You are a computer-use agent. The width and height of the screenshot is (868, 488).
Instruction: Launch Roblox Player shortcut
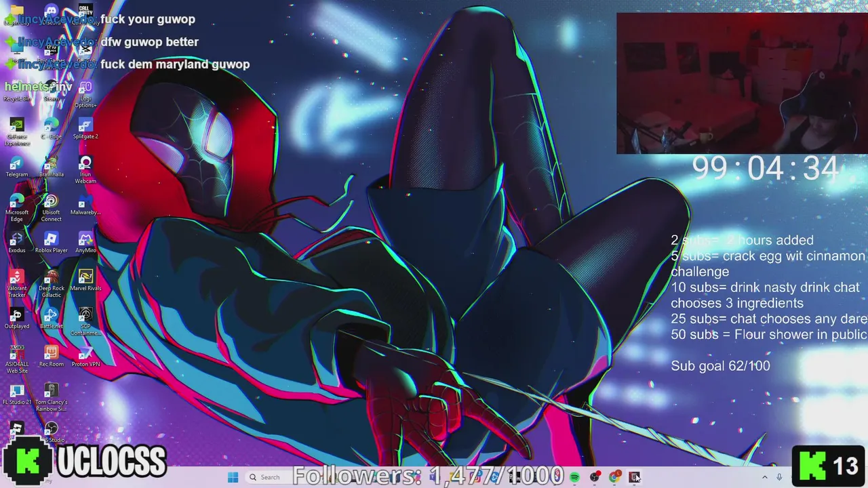pos(51,242)
